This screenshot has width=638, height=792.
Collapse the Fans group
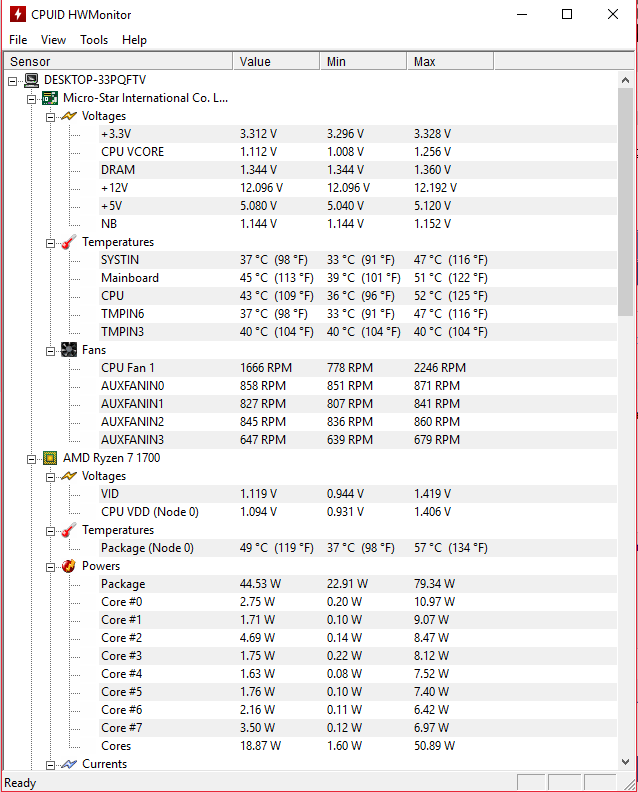51,351
